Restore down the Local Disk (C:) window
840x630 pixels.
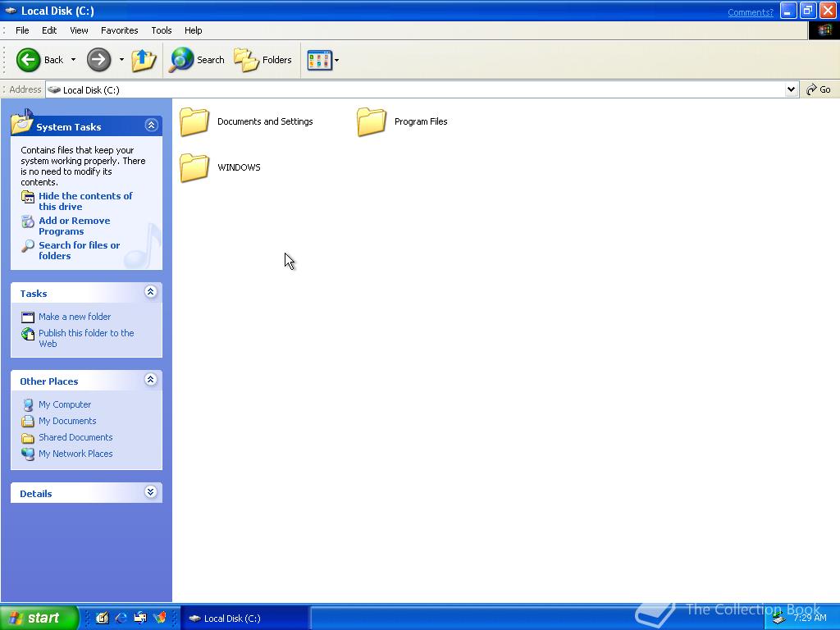(x=808, y=11)
